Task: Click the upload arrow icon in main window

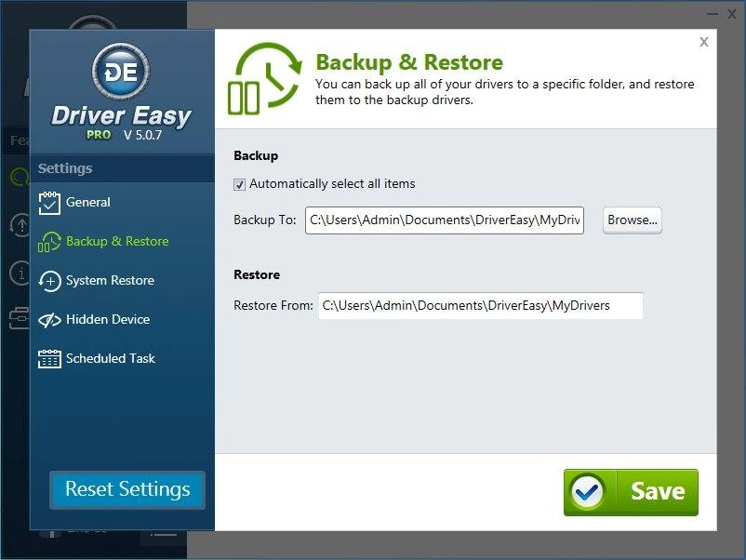Action: pos(20,224)
